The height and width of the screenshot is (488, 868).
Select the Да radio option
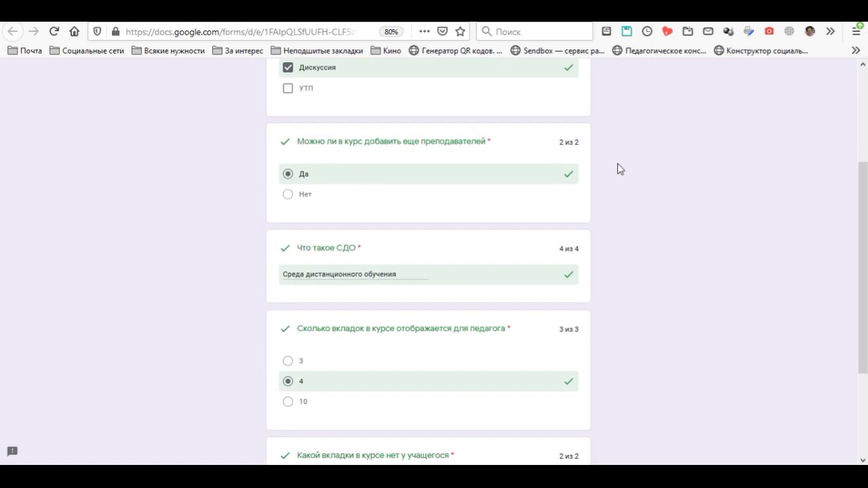point(288,174)
